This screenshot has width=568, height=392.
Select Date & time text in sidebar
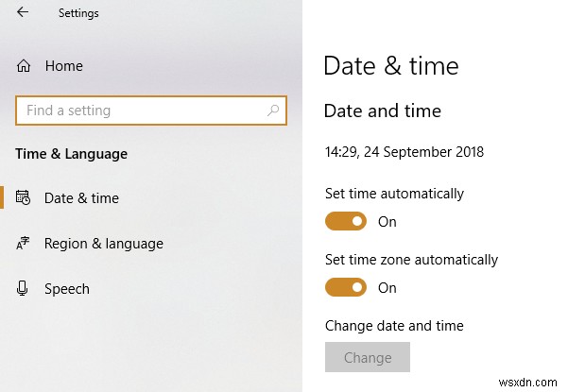(x=81, y=198)
